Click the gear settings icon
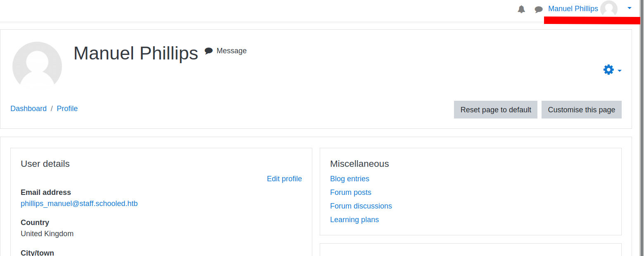Screen dimensions: 644x256 [x=608, y=70]
